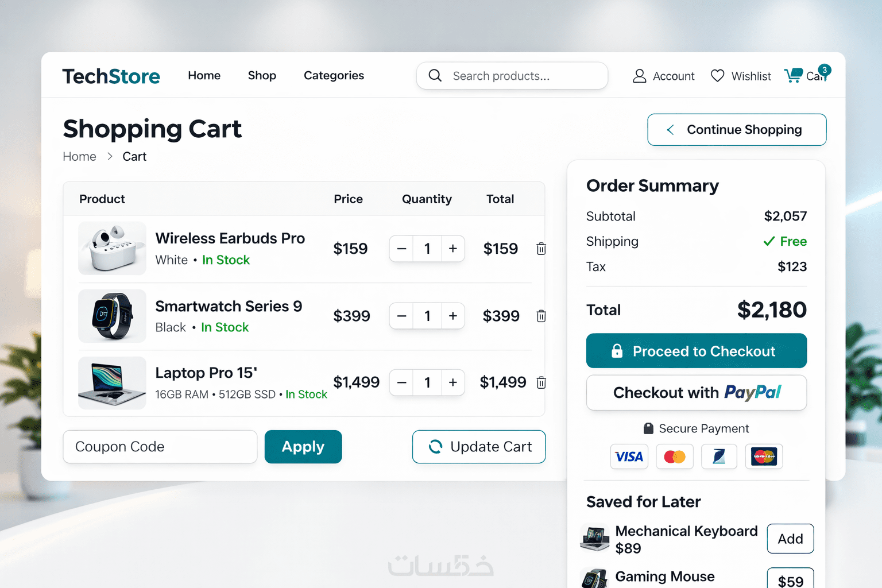Add Mechanical Keyboard to cart
Screen dimensions: 882x588
[x=790, y=539]
